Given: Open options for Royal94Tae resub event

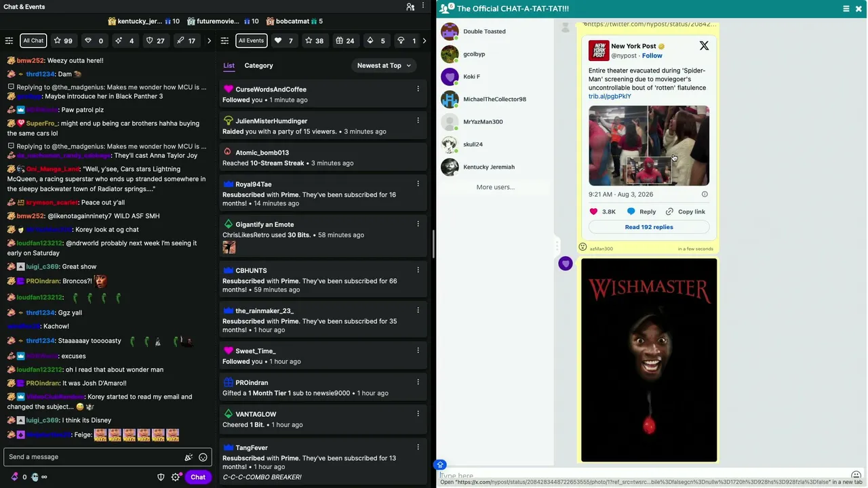Looking at the screenshot, I should (418, 184).
